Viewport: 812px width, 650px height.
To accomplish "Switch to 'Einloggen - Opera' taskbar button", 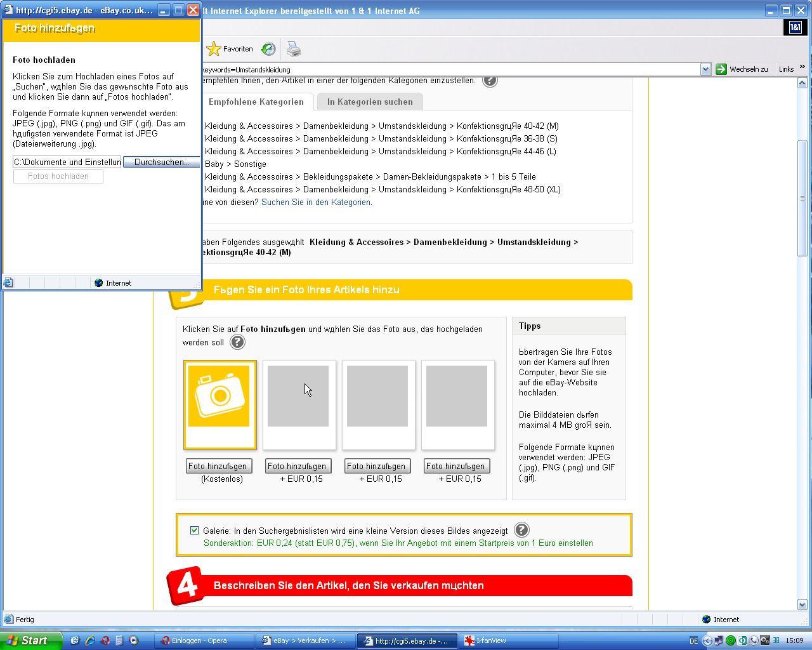I will point(203,640).
